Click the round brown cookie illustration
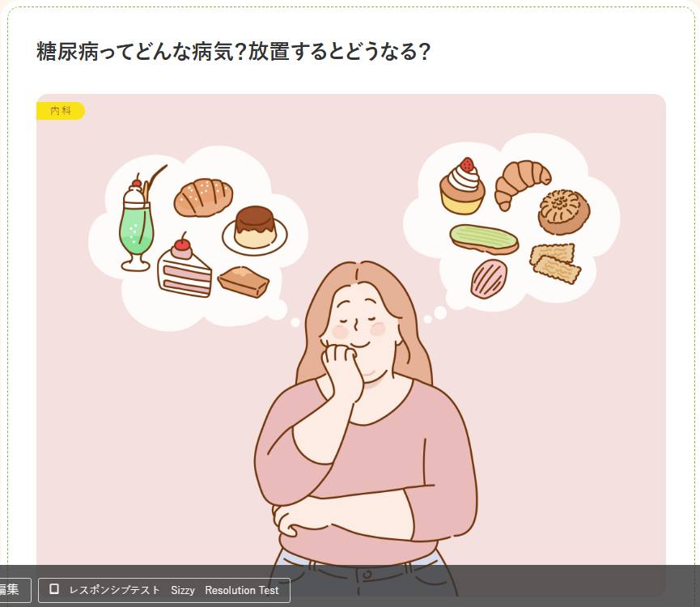700x607 pixels. pos(564,211)
